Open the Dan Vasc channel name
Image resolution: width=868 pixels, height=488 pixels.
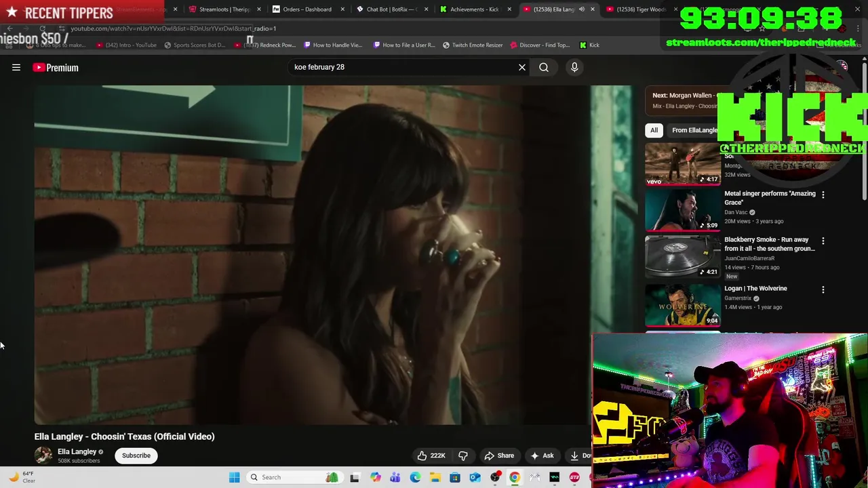point(736,212)
